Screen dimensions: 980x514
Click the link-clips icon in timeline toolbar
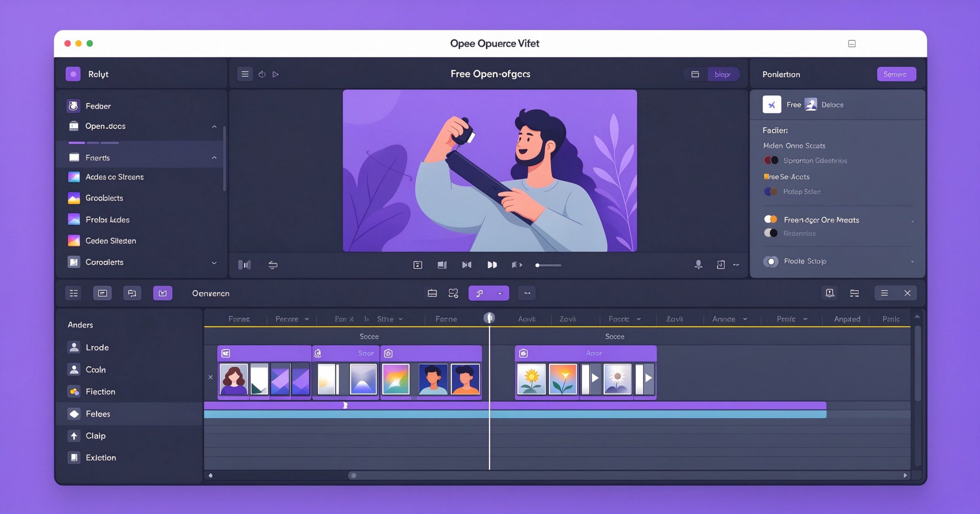[453, 293]
